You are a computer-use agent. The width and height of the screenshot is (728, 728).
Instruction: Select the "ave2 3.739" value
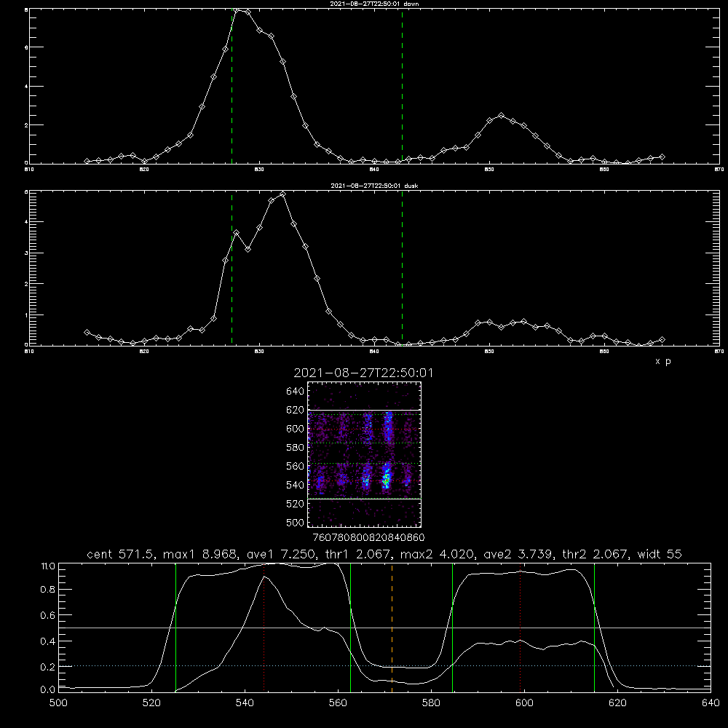coord(518,554)
